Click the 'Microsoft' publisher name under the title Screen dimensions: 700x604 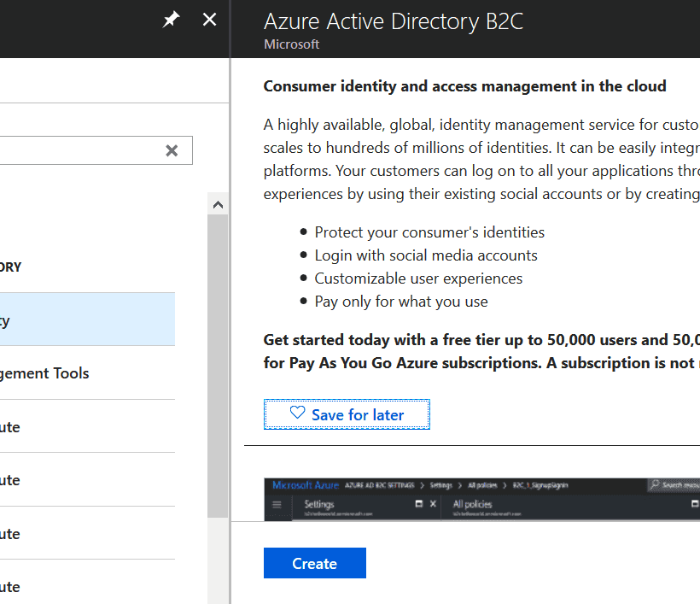click(291, 44)
